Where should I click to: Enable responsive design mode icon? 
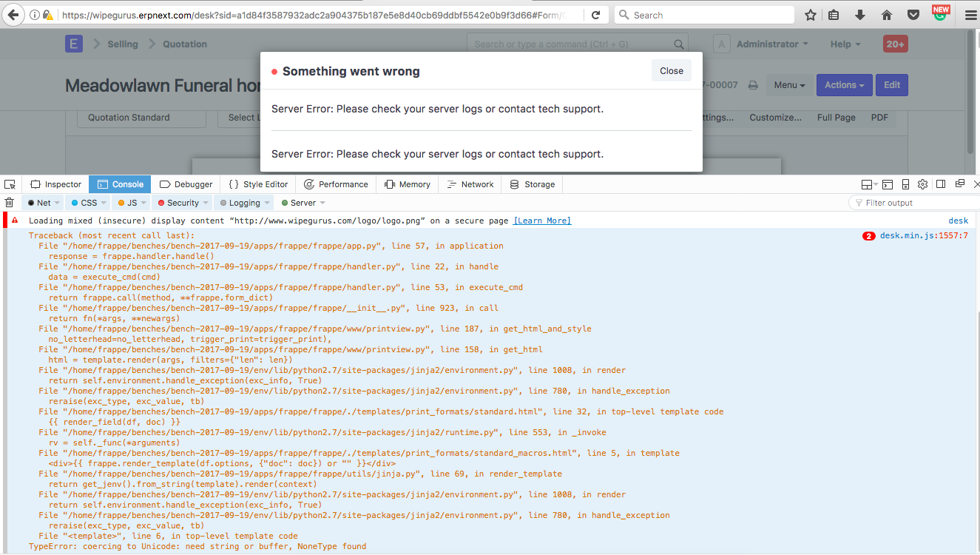pyautogui.click(x=905, y=184)
